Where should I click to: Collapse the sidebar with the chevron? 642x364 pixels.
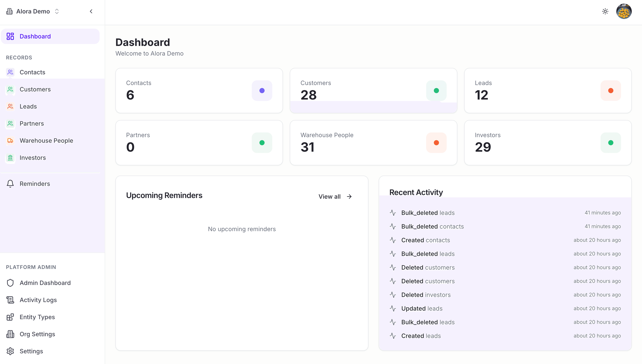[x=91, y=11]
